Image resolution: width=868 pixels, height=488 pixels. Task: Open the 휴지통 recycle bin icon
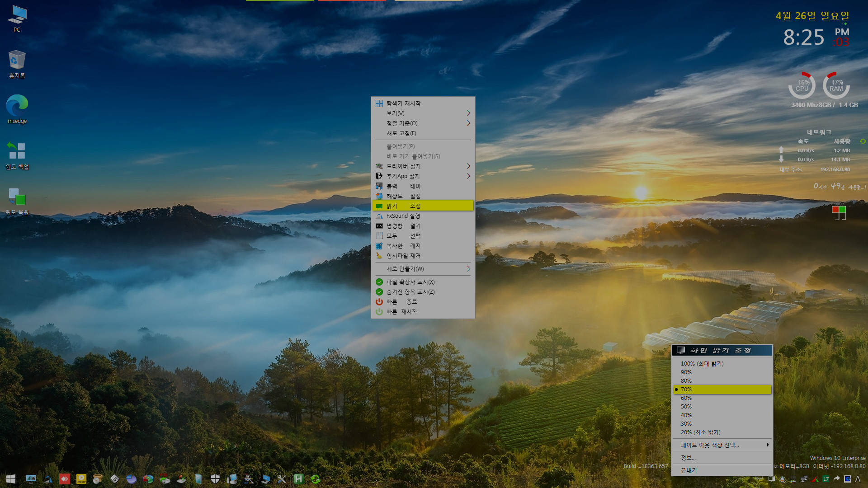[17, 64]
